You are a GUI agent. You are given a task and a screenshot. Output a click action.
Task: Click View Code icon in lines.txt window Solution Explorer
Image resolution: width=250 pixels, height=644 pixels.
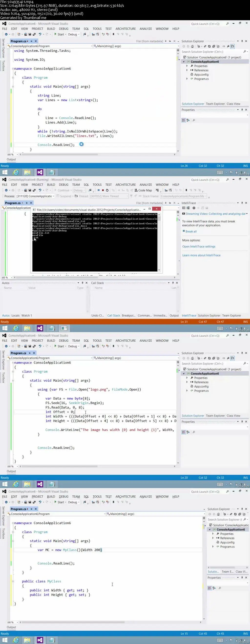(x=224, y=46)
